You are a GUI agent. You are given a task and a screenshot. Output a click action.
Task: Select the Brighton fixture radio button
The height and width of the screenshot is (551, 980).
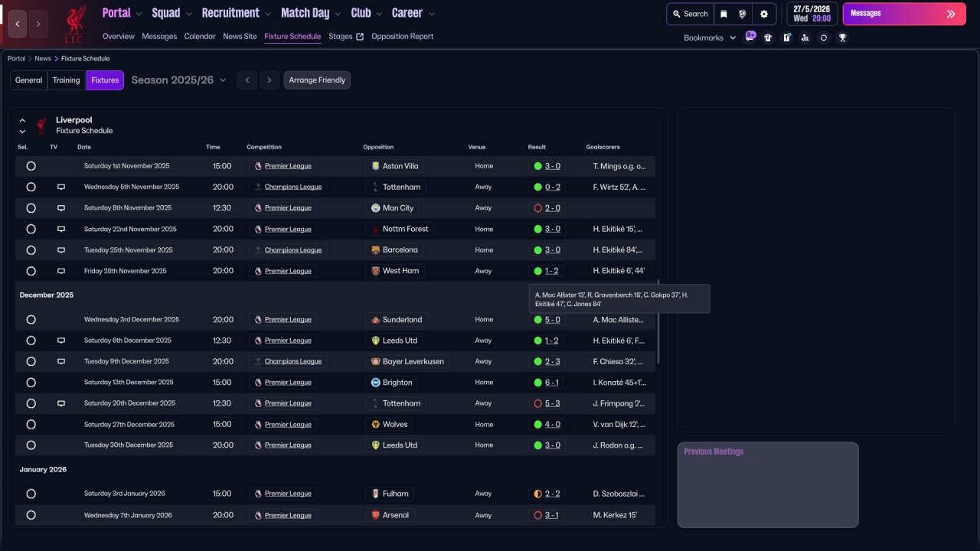click(31, 383)
